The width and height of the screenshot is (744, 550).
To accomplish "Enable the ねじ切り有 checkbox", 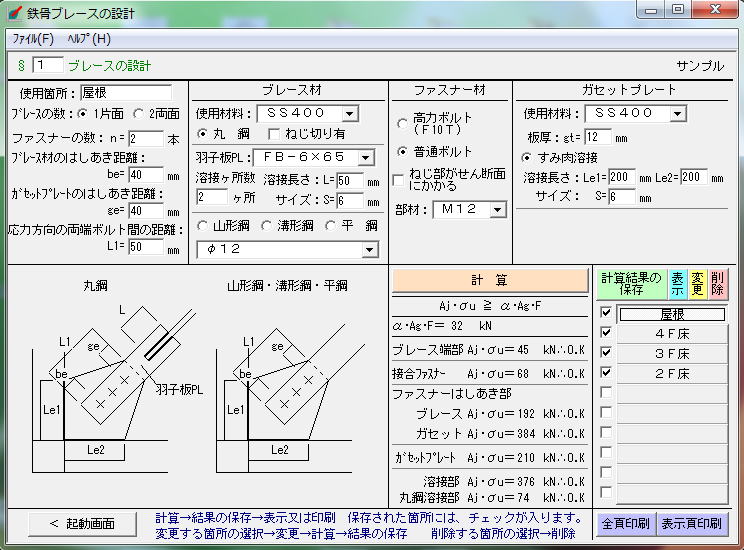I will (x=274, y=134).
